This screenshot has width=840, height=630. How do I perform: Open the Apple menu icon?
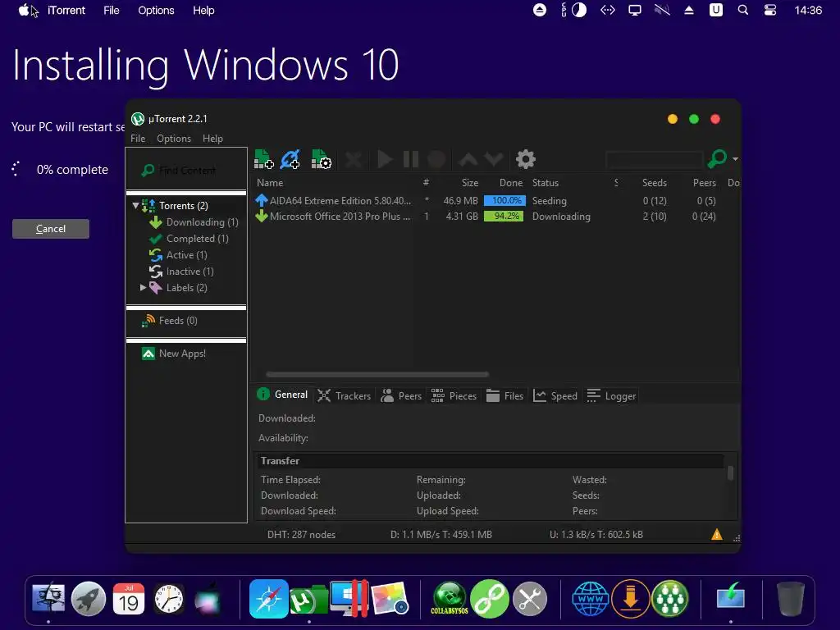pos(24,10)
